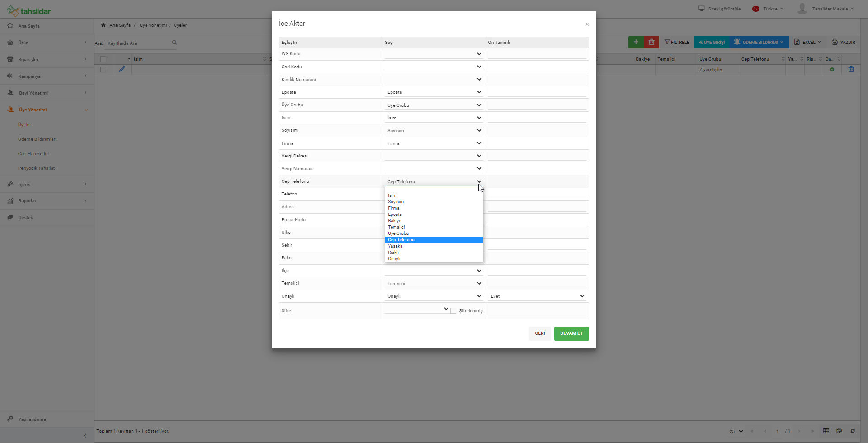The width and height of the screenshot is (868, 443).
Task: Open Cari Hareketler submenu item
Action: tap(33, 154)
